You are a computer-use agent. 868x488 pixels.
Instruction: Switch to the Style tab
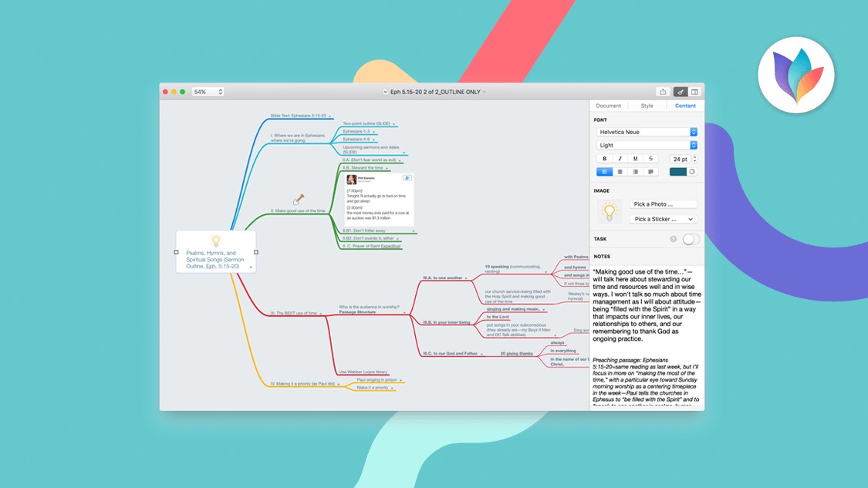pos(647,106)
